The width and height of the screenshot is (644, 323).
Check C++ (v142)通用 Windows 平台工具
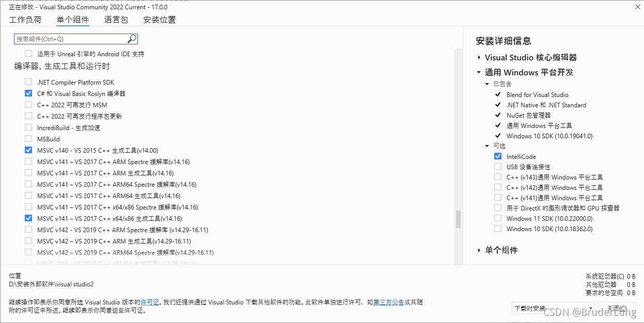pos(498,187)
